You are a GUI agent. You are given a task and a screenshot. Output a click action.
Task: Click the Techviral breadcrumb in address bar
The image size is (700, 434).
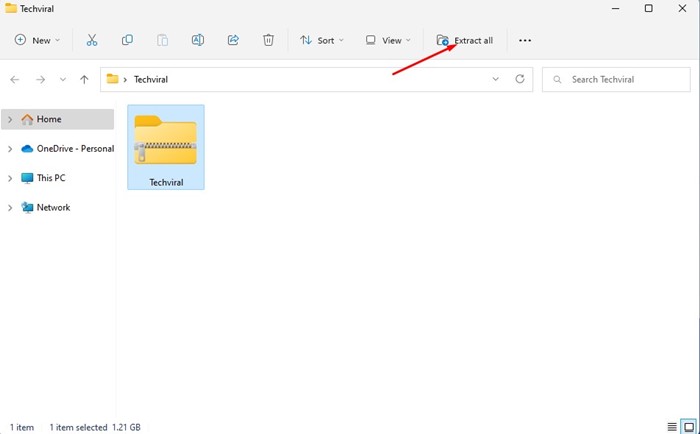click(151, 79)
